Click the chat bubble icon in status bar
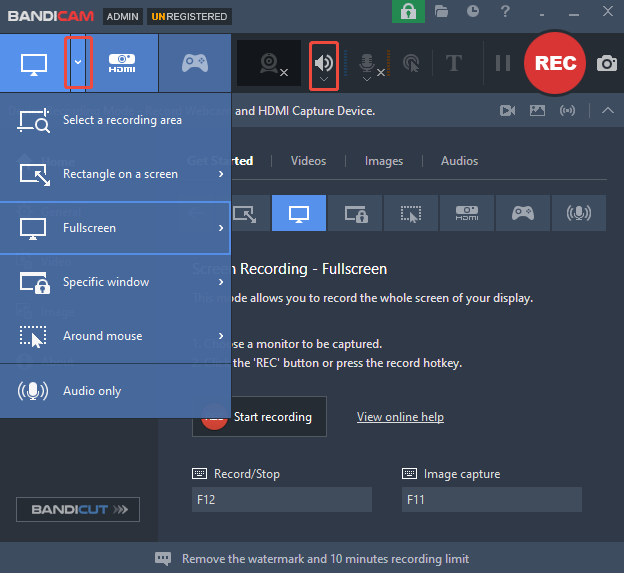This screenshot has height=573, width=624. click(163, 559)
